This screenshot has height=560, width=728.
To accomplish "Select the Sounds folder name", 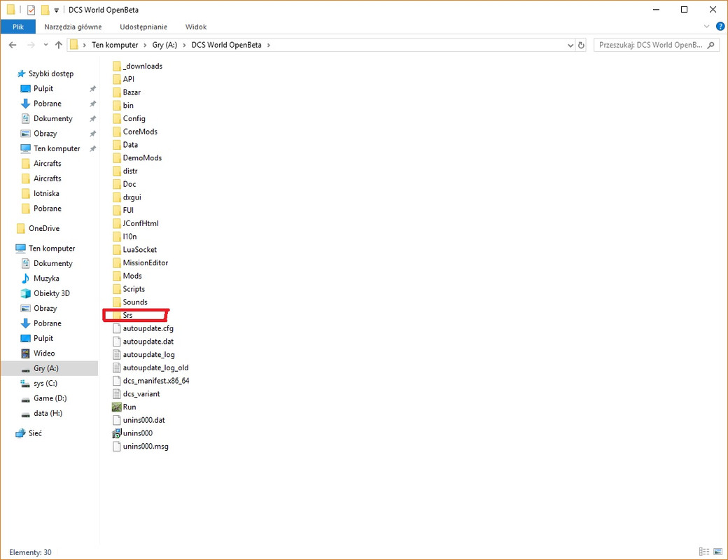I will (135, 302).
